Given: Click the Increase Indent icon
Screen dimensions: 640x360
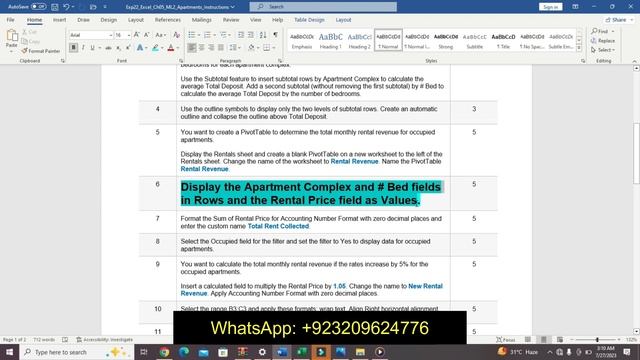Looking at the screenshot, I should 251,35.
